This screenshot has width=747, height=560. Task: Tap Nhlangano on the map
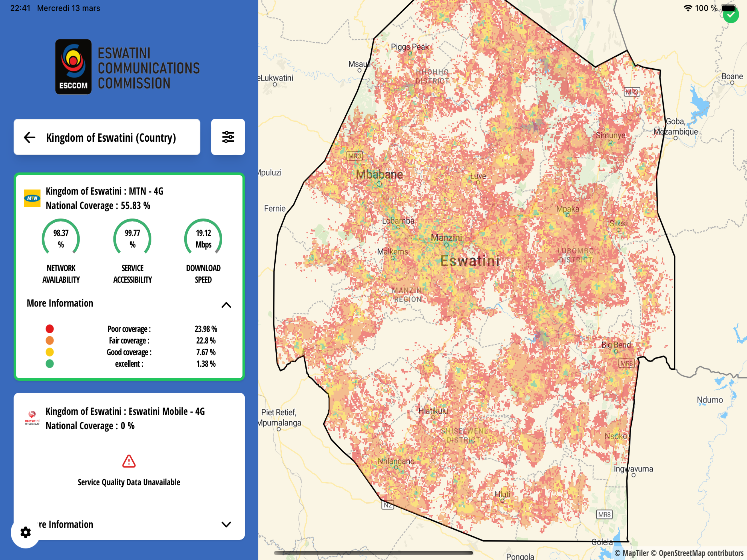pos(396,461)
